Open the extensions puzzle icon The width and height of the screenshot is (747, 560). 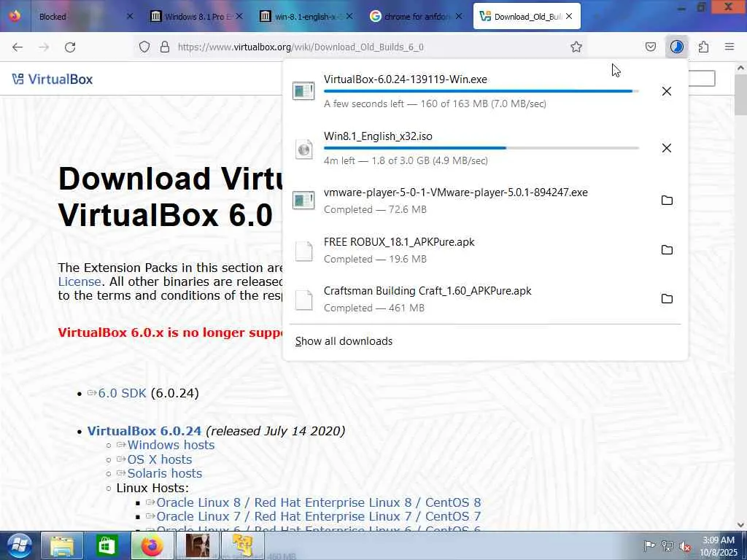tap(704, 47)
